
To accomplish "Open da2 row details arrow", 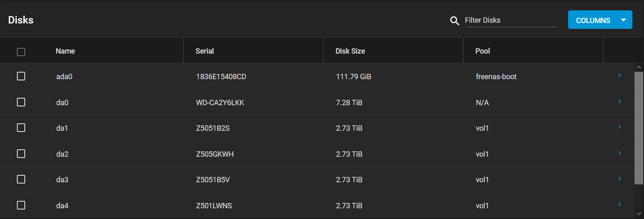I will pos(619,153).
